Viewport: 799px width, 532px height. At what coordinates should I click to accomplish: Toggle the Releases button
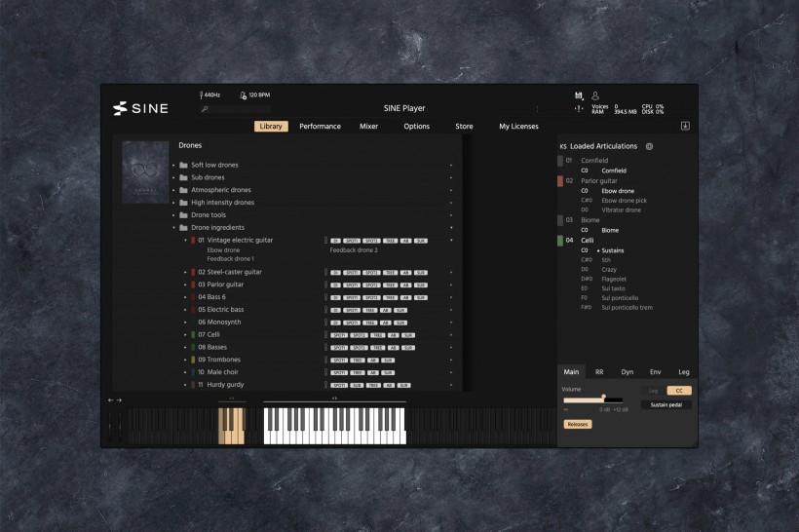577,424
